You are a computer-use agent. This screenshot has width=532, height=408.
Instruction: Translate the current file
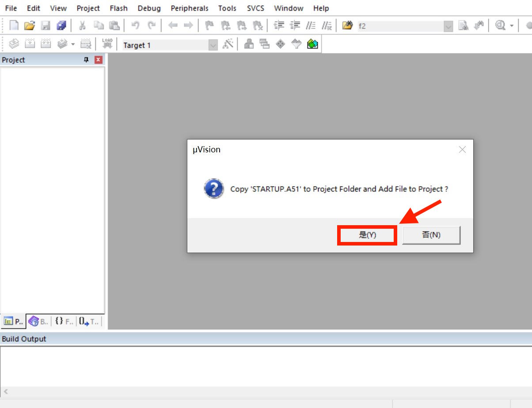[x=14, y=44]
